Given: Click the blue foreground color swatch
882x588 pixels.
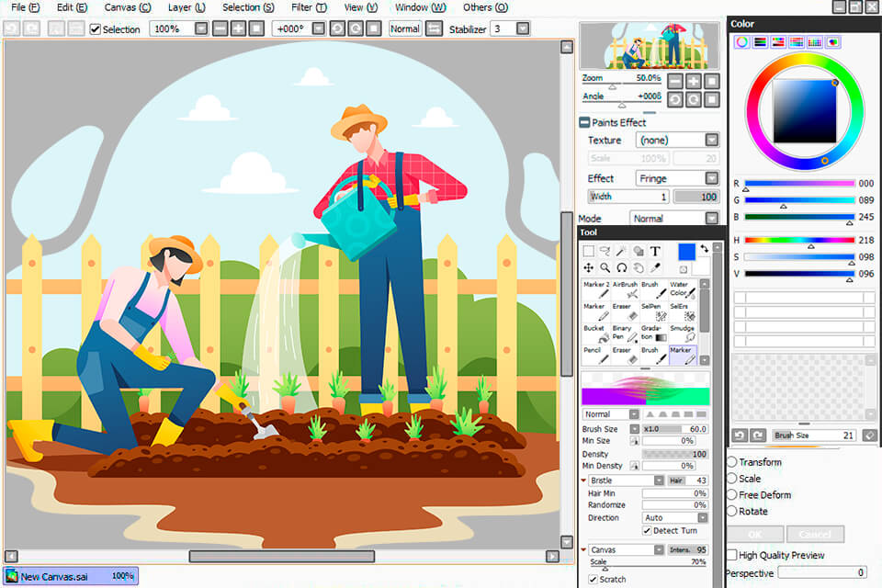Looking at the screenshot, I should click(x=686, y=252).
